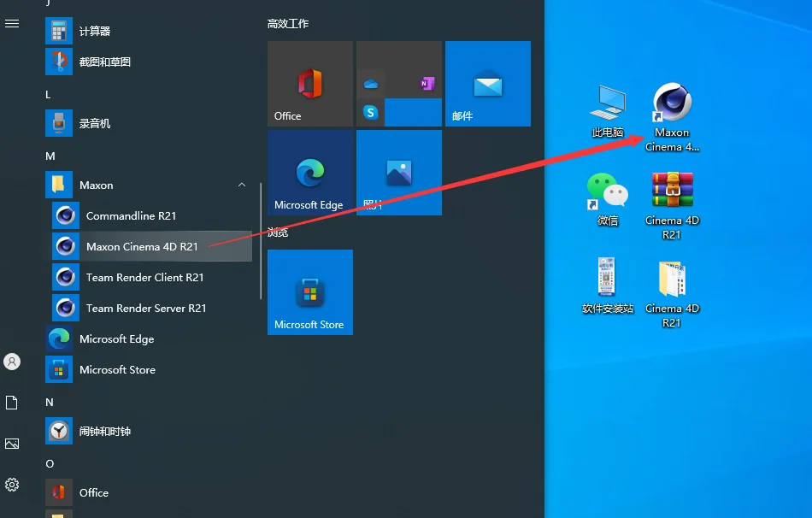Open the Microsoft Store tile
812x518 pixels.
[x=310, y=292]
